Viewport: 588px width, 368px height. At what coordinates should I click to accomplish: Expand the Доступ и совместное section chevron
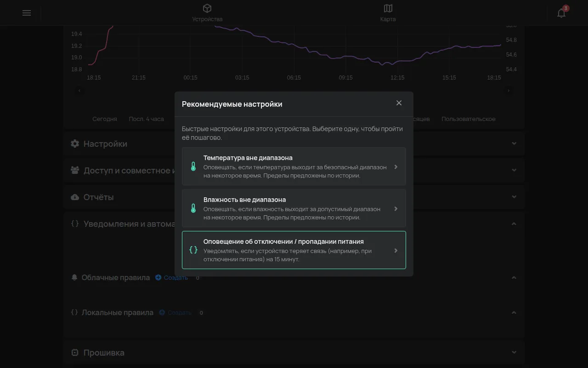click(514, 170)
